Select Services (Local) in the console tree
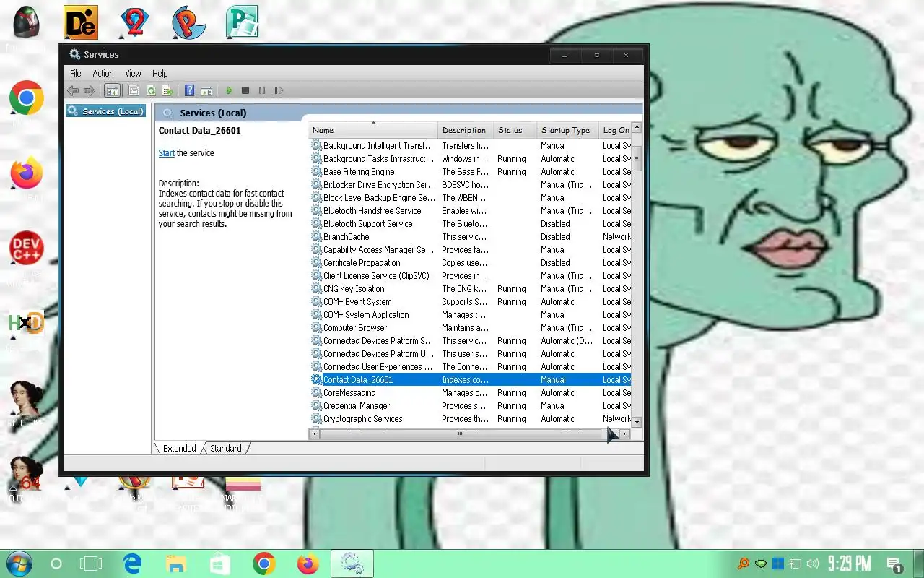Image resolution: width=924 pixels, height=578 pixels. point(105,111)
